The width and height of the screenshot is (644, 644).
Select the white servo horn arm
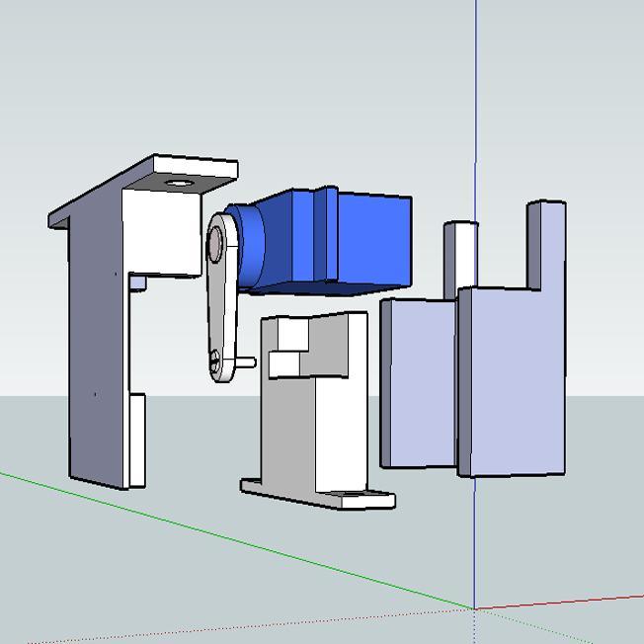pyautogui.click(x=222, y=297)
